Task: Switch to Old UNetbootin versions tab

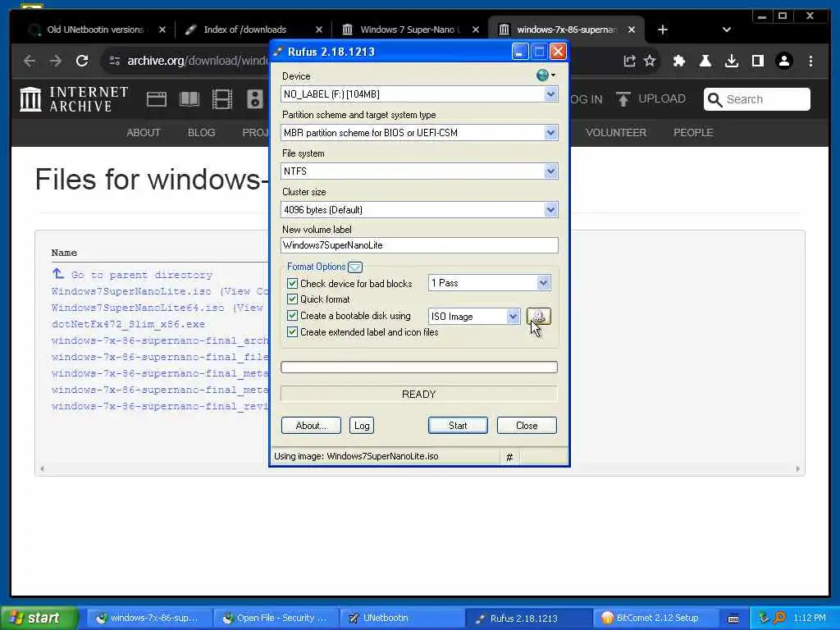Action: click(x=95, y=30)
